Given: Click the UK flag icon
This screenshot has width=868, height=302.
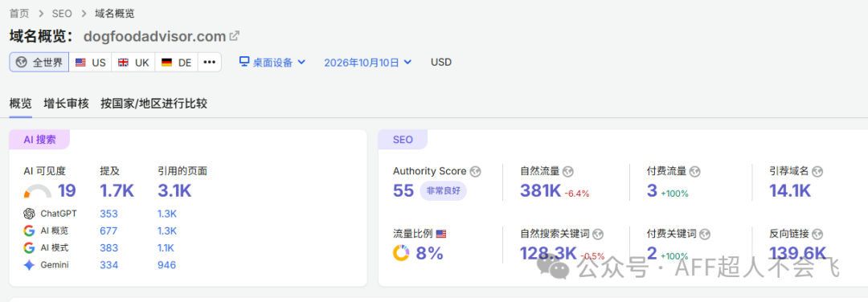Looking at the screenshot, I should click(124, 63).
